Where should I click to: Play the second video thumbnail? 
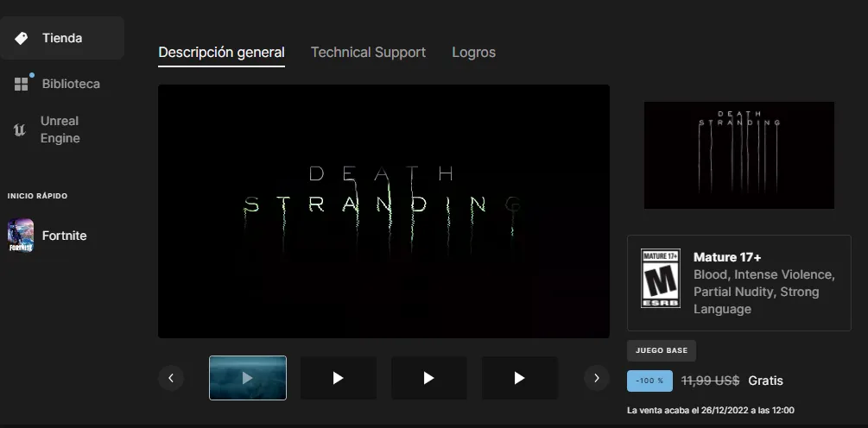tap(339, 378)
